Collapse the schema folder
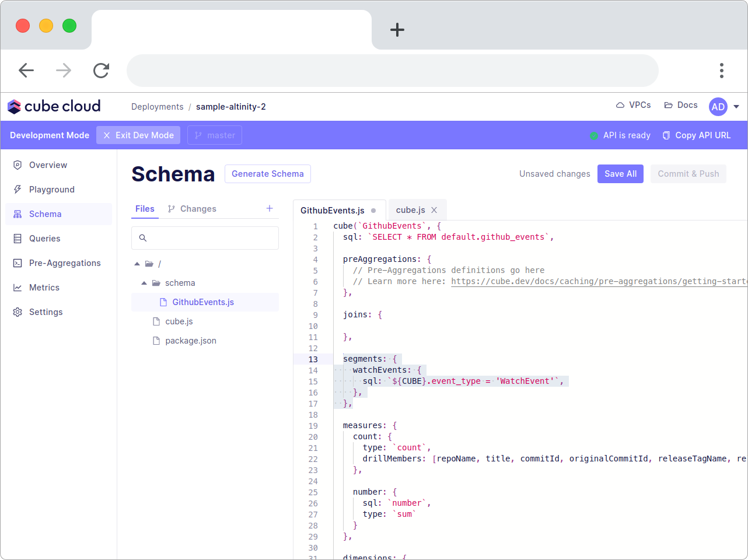The width and height of the screenshot is (748, 560). [x=144, y=283]
